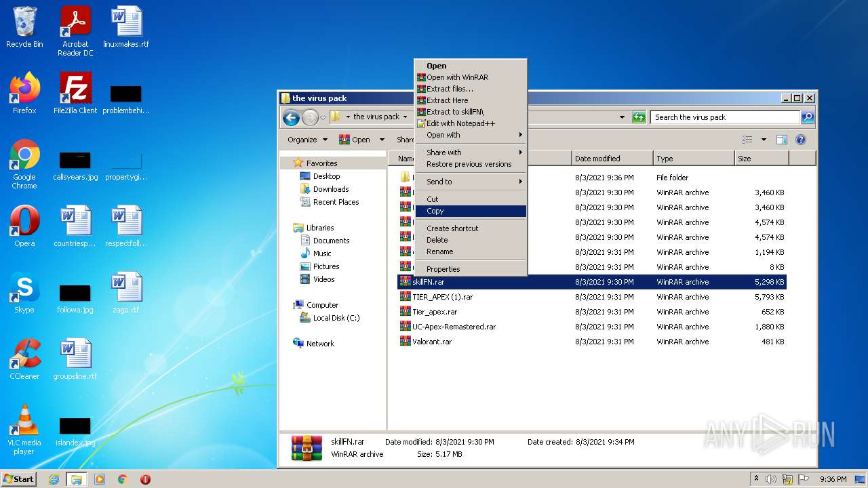Image resolution: width=868 pixels, height=488 pixels.
Task: Open the Organize dropdown menu
Action: (307, 140)
